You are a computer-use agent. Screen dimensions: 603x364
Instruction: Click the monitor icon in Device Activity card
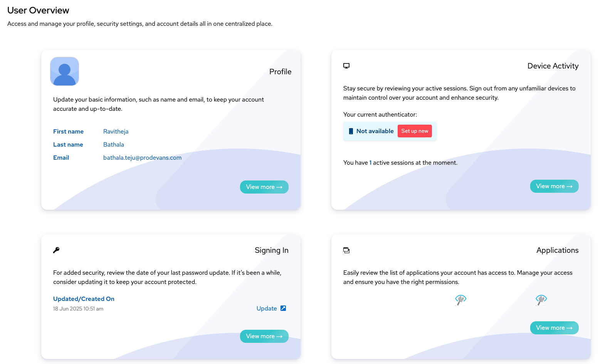point(346,66)
